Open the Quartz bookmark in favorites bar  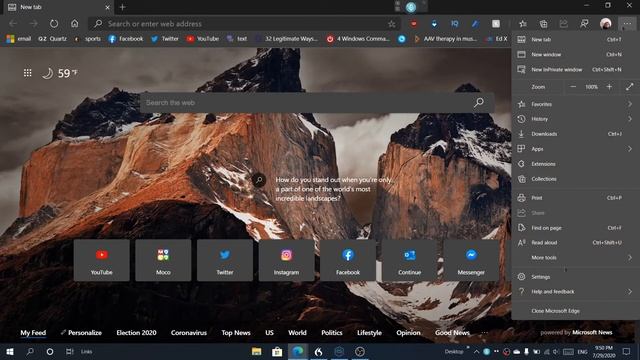pyautogui.click(x=52, y=39)
